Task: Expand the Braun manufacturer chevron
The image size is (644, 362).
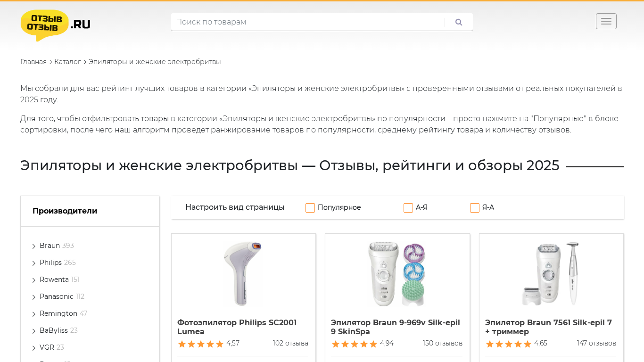Action: pos(34,246)
